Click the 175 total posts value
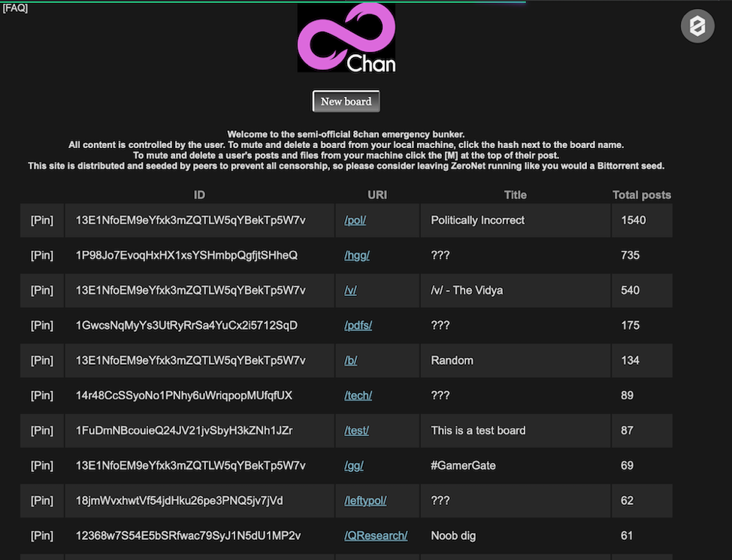This screenshot has height=560, width=732. 631,325
